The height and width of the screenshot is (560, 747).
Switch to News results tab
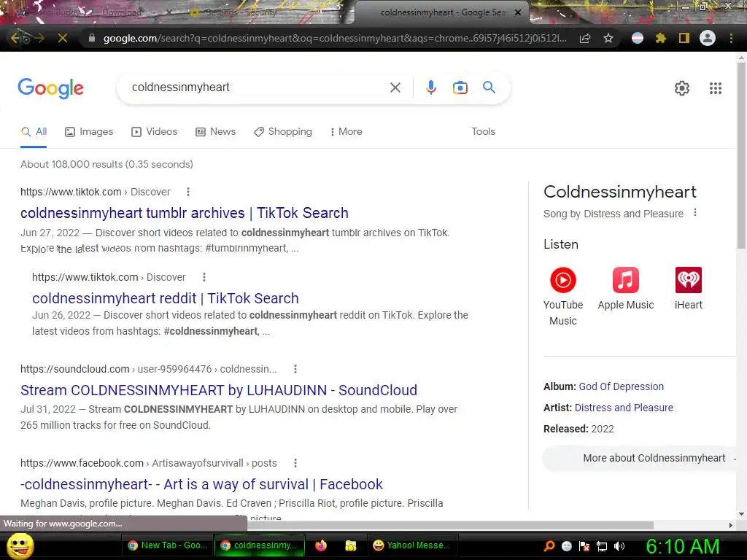(216, 132)
